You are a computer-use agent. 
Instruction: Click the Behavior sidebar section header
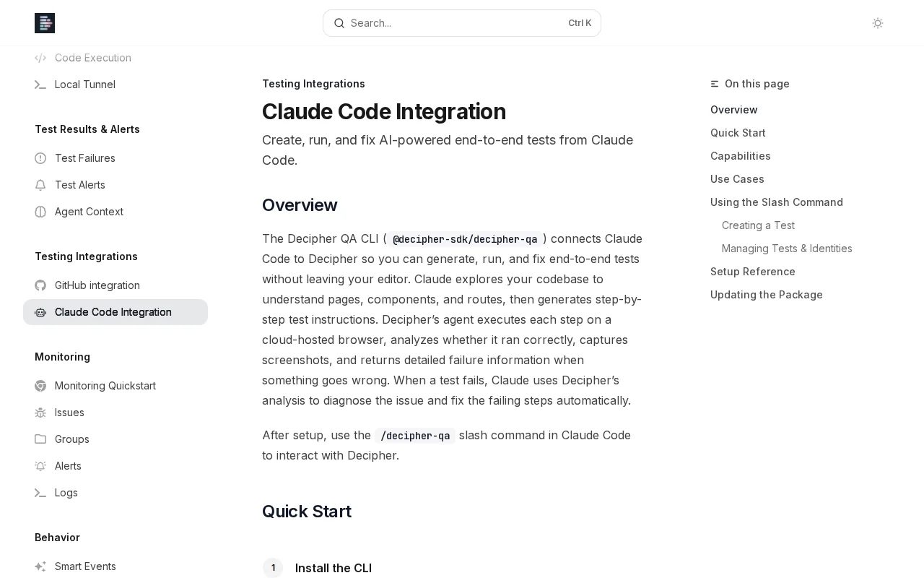[x=57, y=538]
